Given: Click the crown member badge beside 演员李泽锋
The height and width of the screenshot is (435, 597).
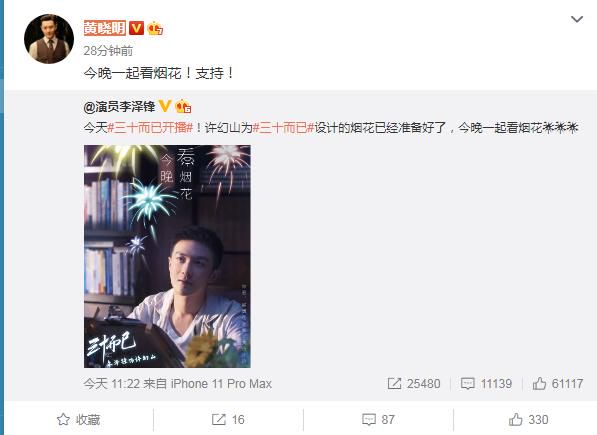Looking at the screenshot, I should pos(183,106).
